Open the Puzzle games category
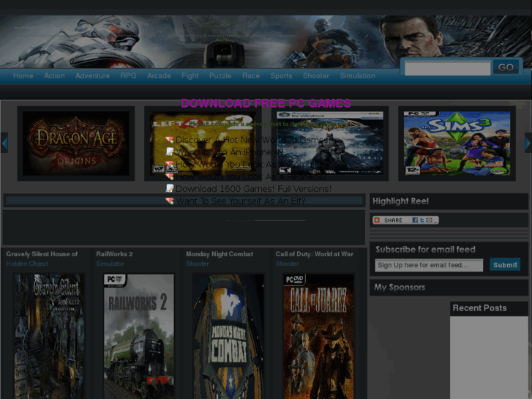 click(220, 75)
